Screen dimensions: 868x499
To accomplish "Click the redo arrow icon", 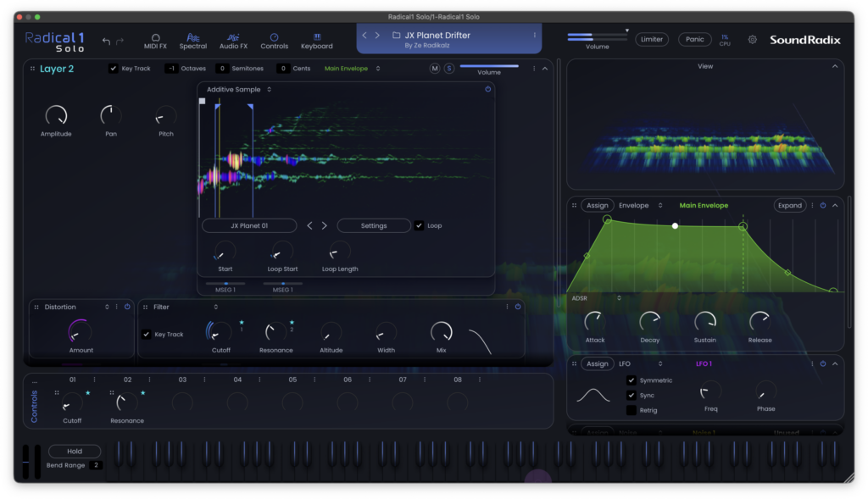I will pos(120,41).
